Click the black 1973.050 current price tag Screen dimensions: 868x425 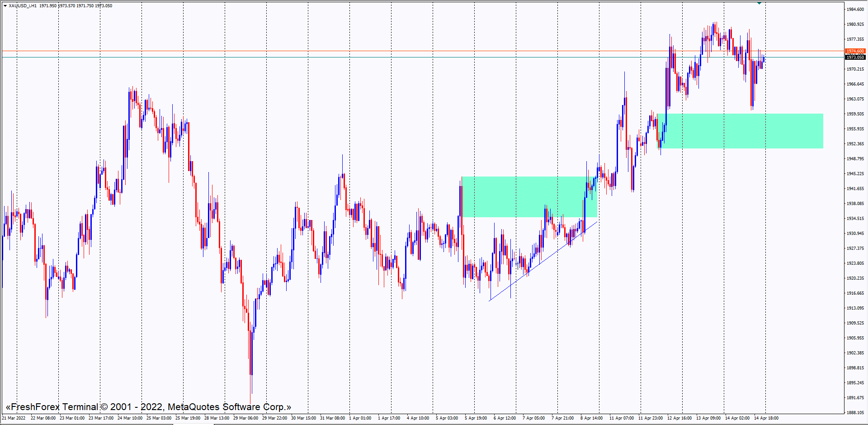click(855, 57)
